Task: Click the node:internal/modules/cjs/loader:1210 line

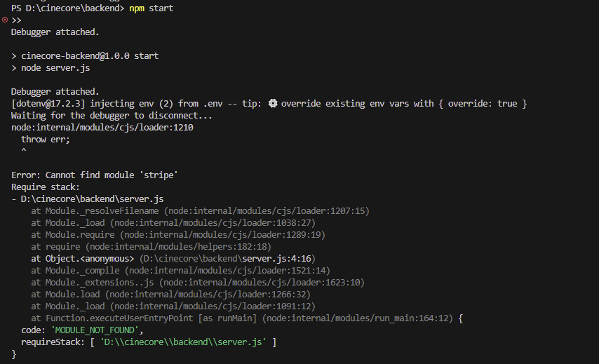Action: 102,128
